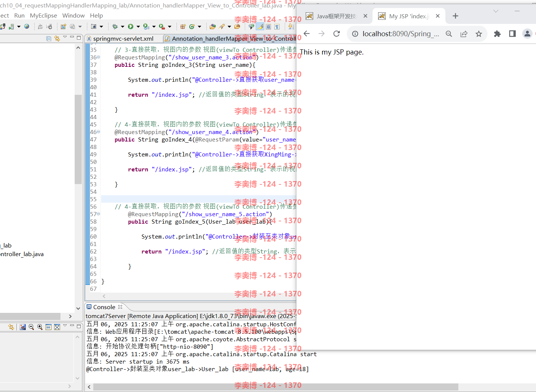Click Chrome Reload page button

pos(337,34)
